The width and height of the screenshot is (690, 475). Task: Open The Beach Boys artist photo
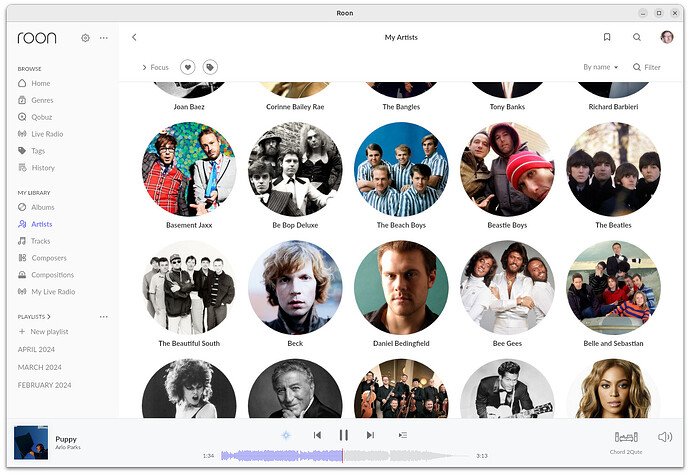401,169
